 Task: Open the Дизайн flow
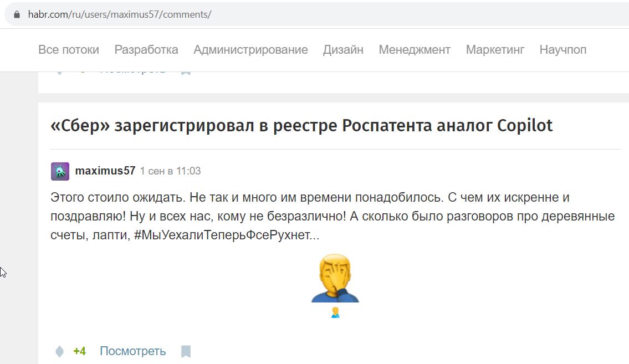click(x=344, y=50)
